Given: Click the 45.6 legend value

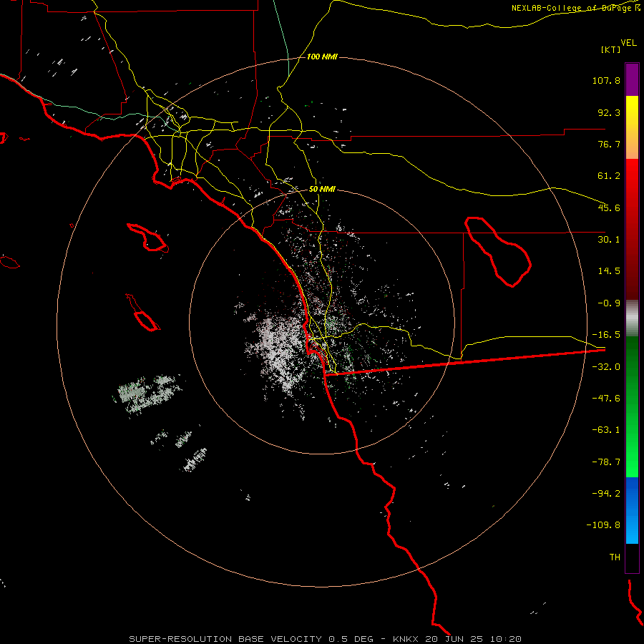Looking at the screenshot, I should pyautogui.click(x=609, y=208).
